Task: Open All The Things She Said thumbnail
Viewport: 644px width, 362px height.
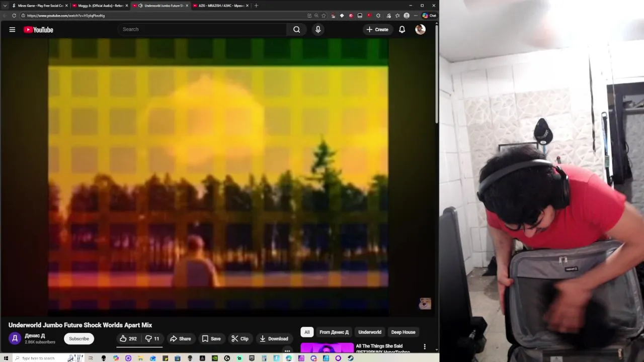Action: [x=327, y=348]
